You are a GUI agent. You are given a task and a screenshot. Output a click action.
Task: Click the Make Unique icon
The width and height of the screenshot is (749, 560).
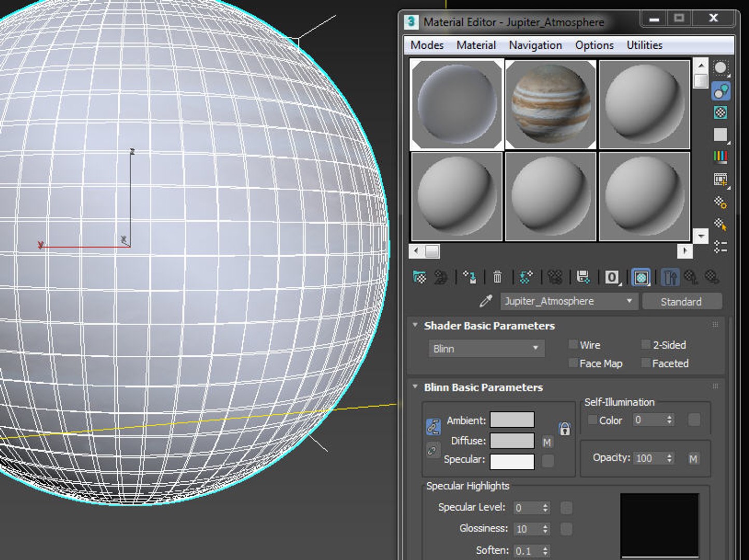(554, 277)
